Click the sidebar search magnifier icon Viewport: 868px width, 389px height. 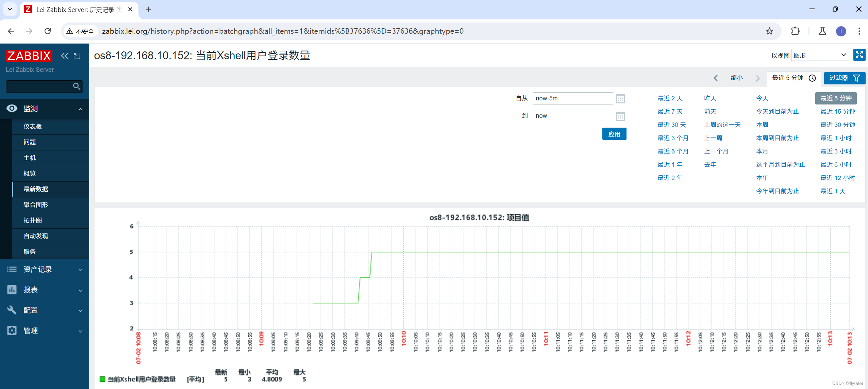pyautogui.click(x=77, y=86)
